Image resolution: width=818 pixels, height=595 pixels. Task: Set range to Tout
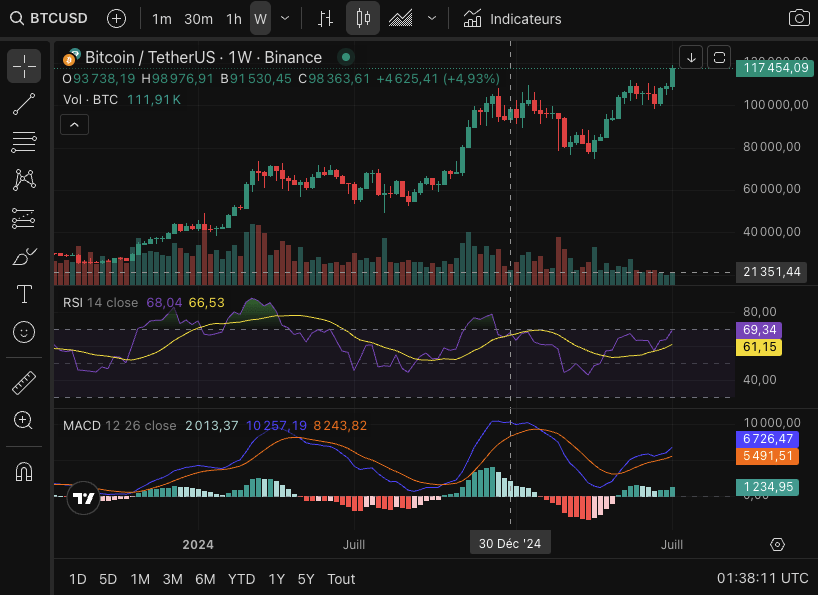pos(341,579)
